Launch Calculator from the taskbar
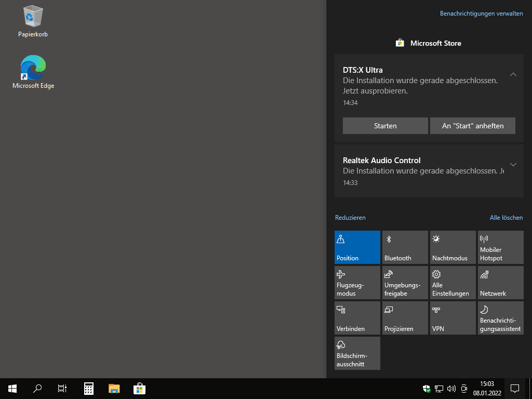 89,389
